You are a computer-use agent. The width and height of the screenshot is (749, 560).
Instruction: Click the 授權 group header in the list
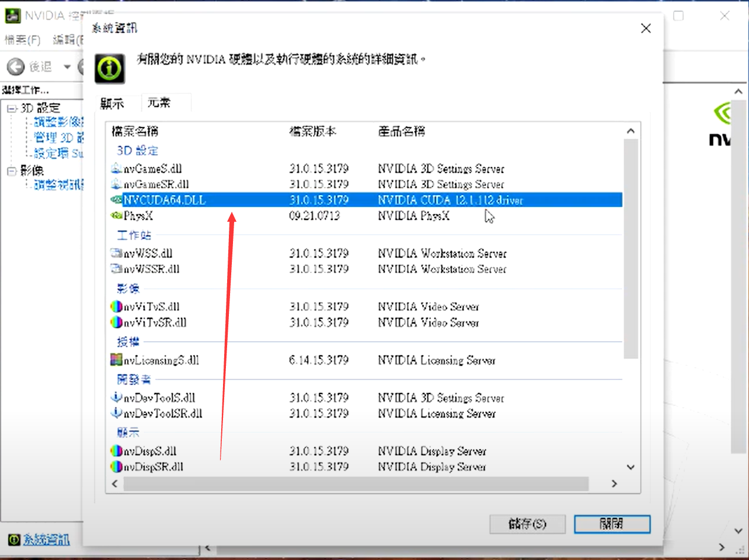tap(128, 341)
